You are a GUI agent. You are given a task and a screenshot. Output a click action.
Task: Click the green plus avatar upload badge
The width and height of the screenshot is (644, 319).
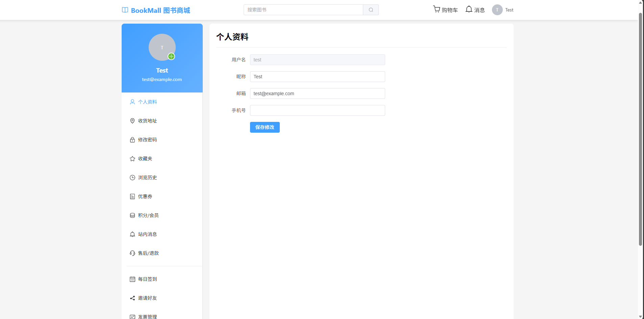[x=171, y=56]
